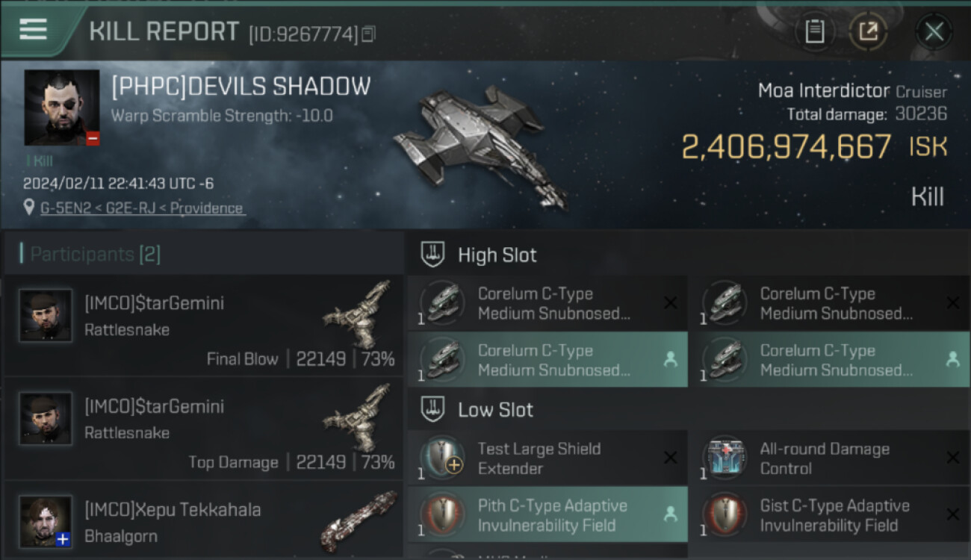
Task: Select the Test Large Shield Extender icon
Action: point(443,458)
